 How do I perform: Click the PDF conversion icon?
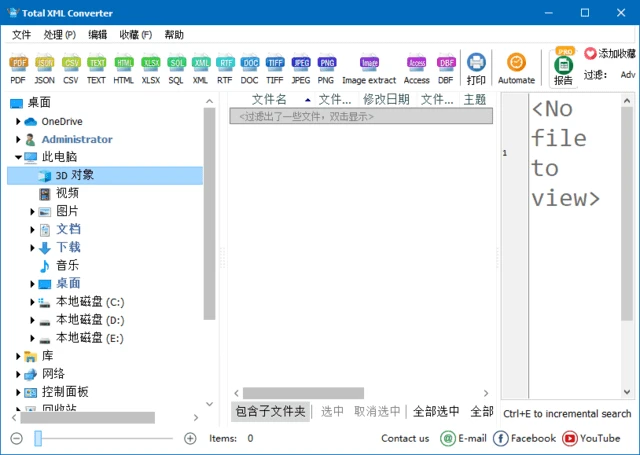18,68
